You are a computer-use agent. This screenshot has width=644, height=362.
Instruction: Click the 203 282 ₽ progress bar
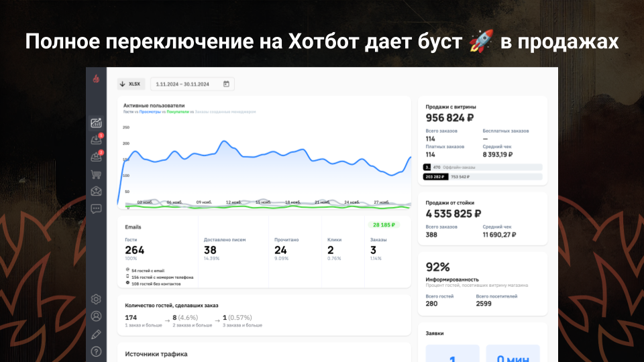pos(482,177)
